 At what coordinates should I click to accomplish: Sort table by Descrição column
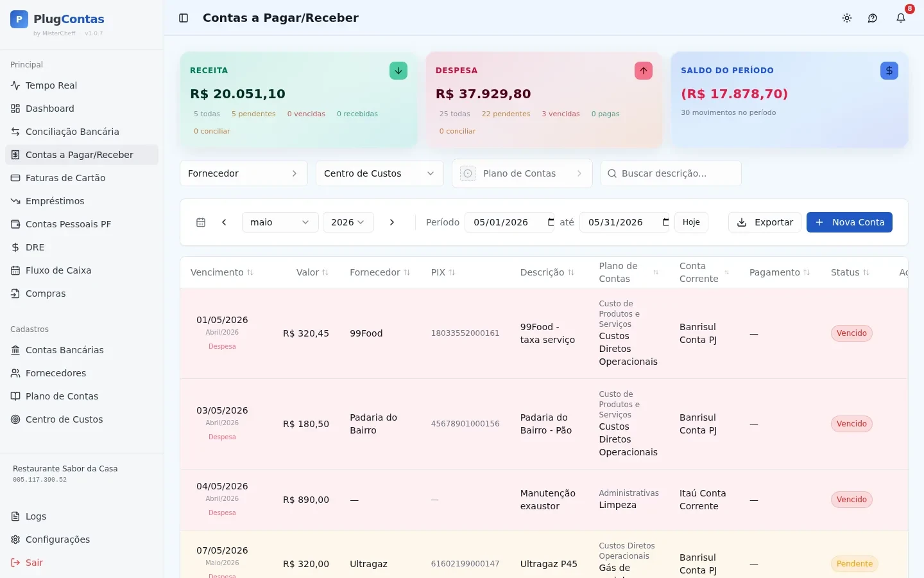(x=547, y=272)
